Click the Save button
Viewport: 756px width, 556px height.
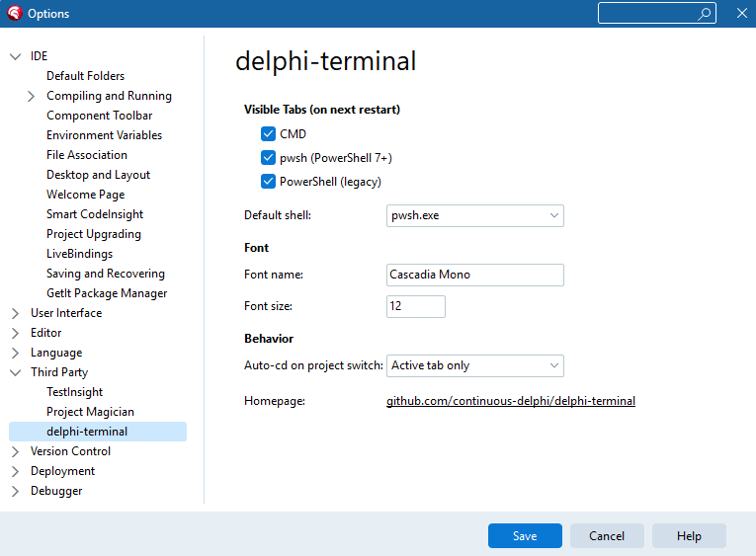(525, 536)
